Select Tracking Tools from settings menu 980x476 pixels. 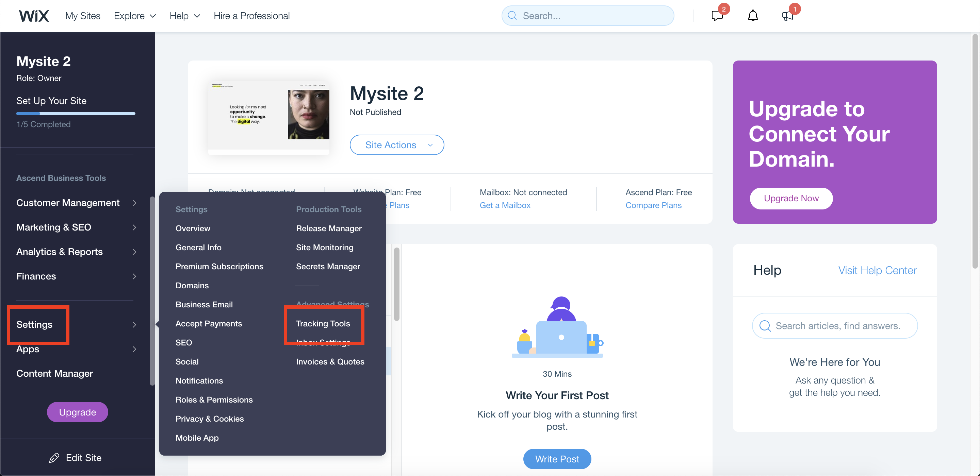tap(323, 323)
